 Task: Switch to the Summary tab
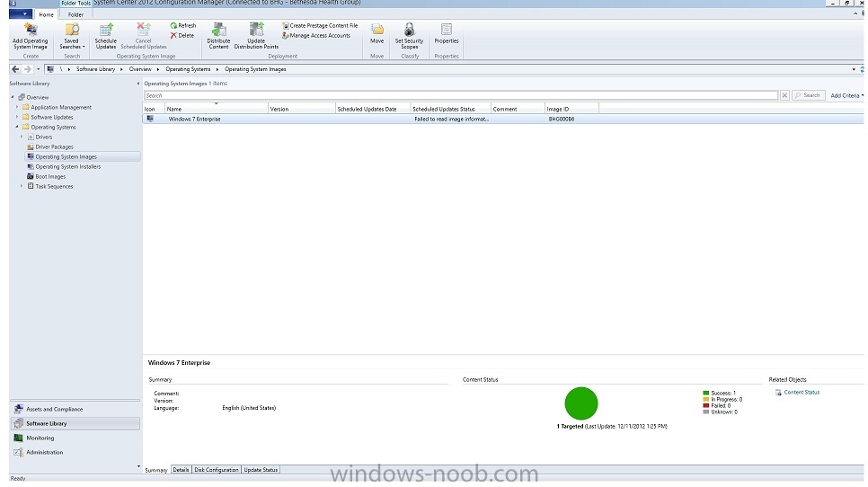click(156, 470)
